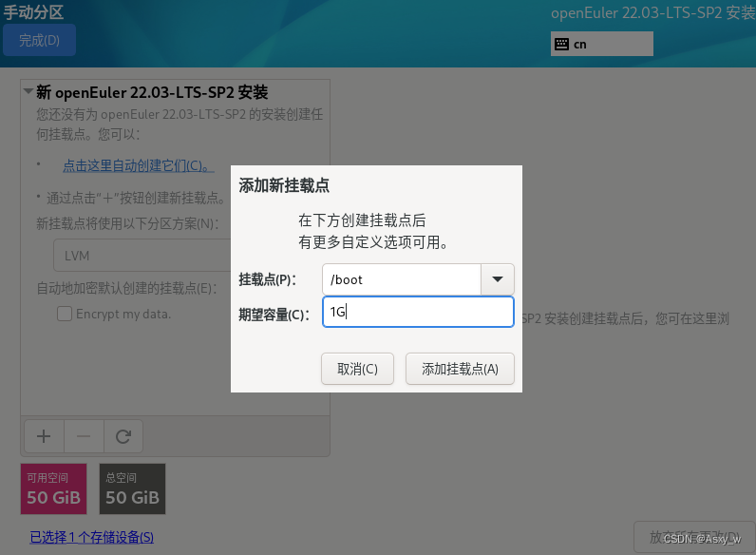The height and width of the screenshot is (555, 756).
Task: Click the total space 50 GiB box
Action: pos(133,488)
